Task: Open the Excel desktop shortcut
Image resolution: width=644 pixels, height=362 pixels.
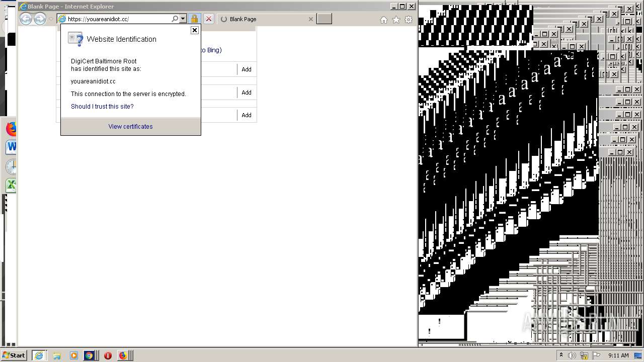Action: pyautogui.click(x=11, y=185)
